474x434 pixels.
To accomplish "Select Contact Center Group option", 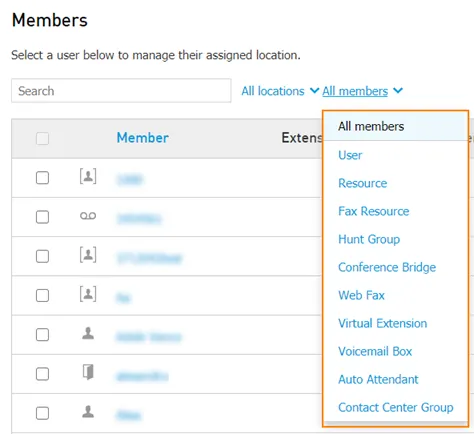I will [396, 407].
